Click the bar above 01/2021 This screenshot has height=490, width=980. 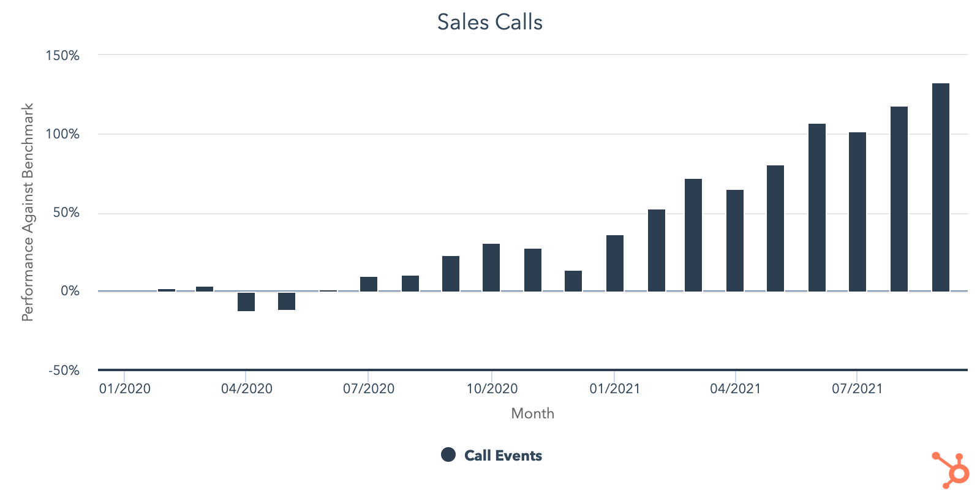tap(615, 263)
